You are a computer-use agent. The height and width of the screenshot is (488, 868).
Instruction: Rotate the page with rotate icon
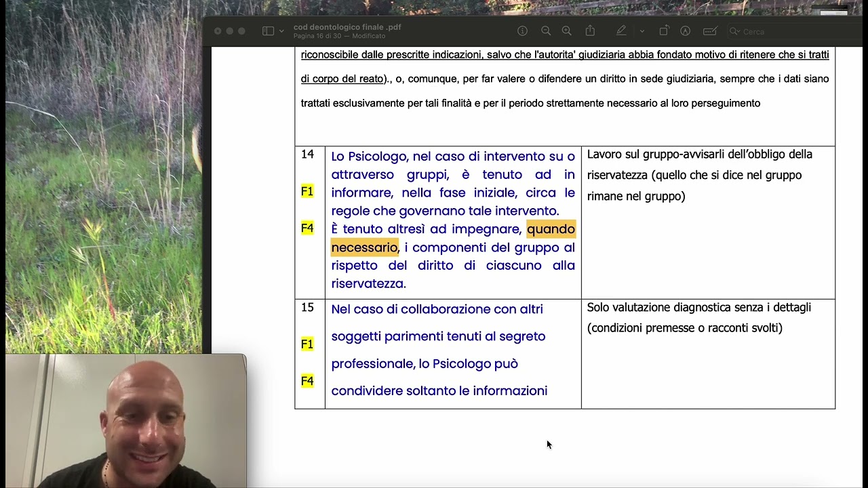coord(664,31)
